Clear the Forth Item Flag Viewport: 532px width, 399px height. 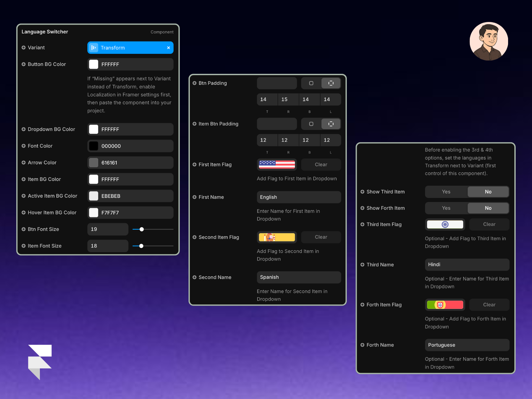489,305
